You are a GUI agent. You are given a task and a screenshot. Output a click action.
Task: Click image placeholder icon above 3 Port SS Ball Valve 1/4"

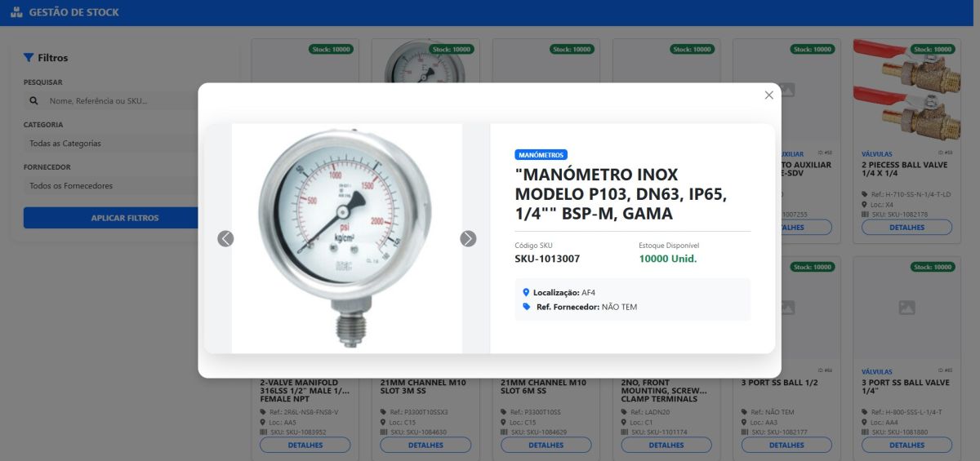pos(906,308)
